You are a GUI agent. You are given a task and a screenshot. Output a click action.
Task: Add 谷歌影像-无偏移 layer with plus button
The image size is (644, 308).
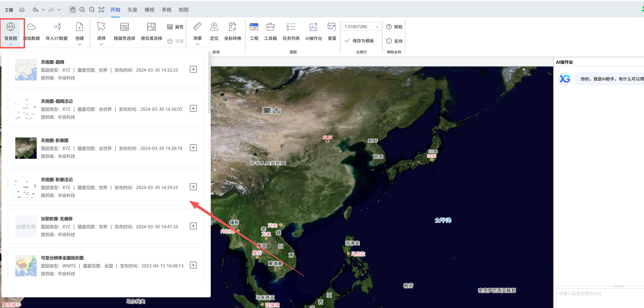[193, 226]
